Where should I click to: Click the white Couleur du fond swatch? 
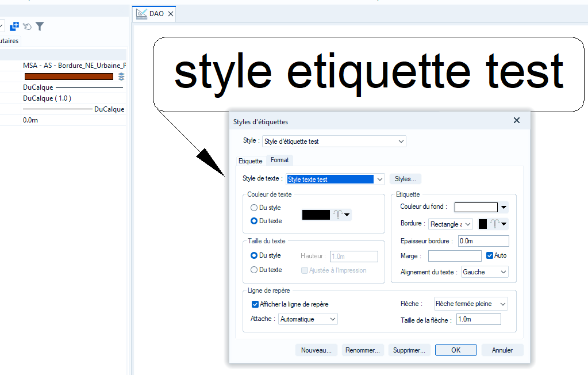[476, 208]
